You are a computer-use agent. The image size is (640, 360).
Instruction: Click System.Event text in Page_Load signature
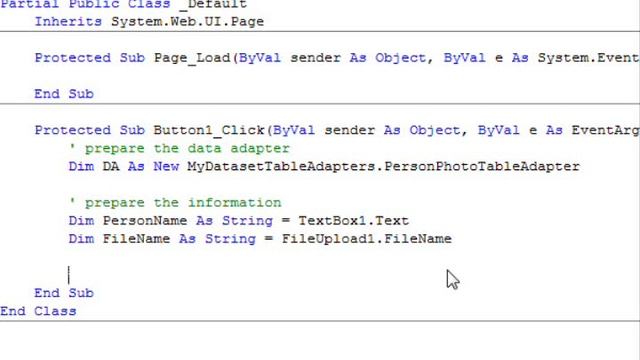589,58
